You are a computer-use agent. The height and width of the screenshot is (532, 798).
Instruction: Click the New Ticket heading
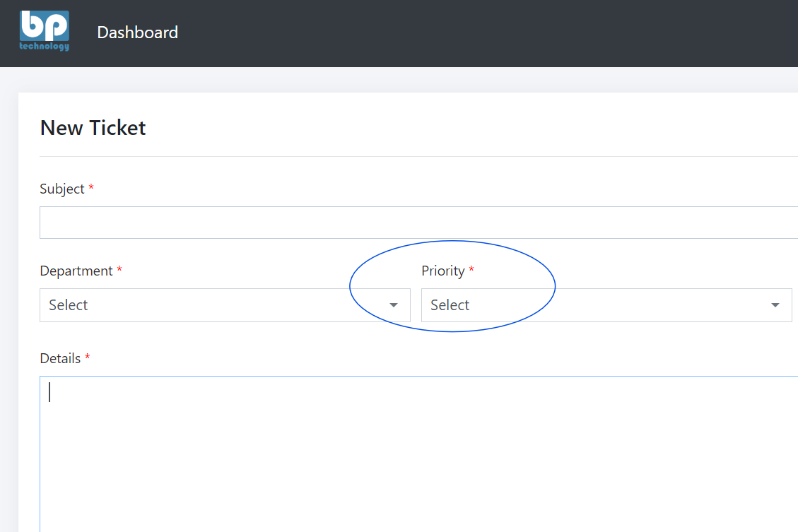coord(93,128)
